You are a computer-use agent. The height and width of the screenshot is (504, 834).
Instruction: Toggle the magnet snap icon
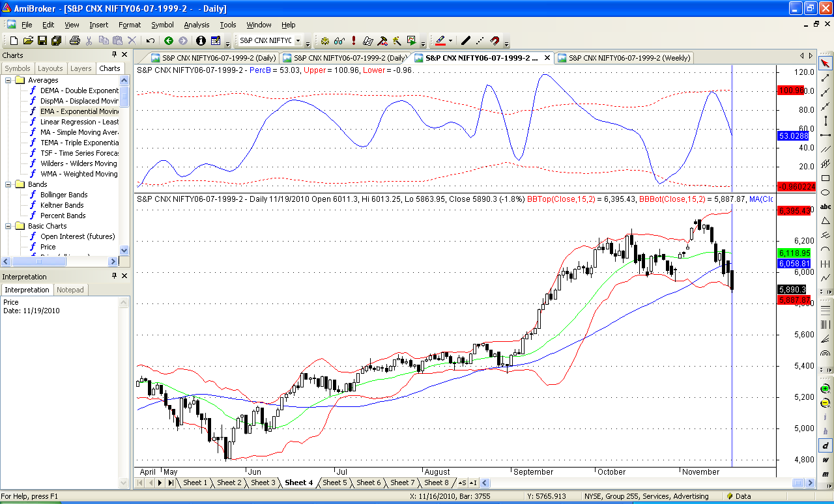pyautogui.click(x=494, y=40)
